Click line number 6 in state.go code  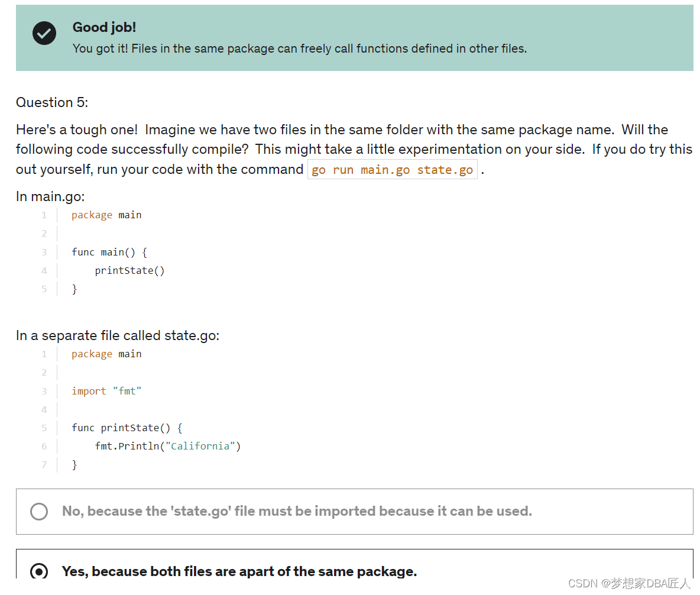tap(44, 447)
